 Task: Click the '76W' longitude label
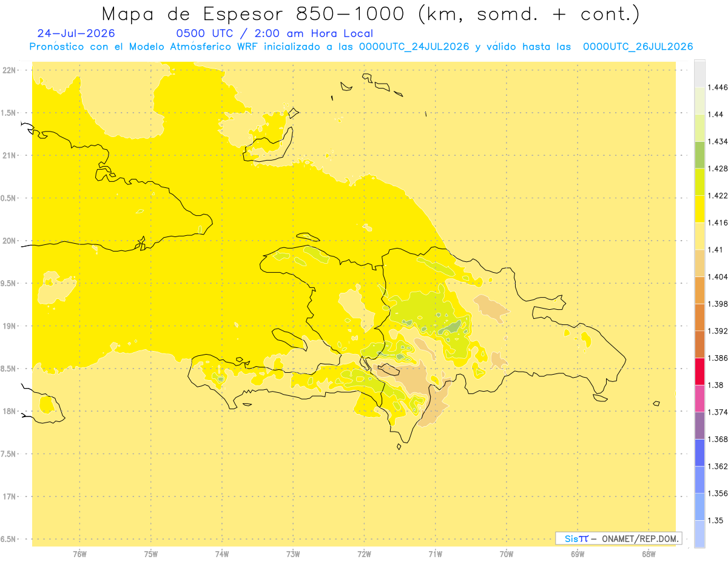[x=79, y=554]
